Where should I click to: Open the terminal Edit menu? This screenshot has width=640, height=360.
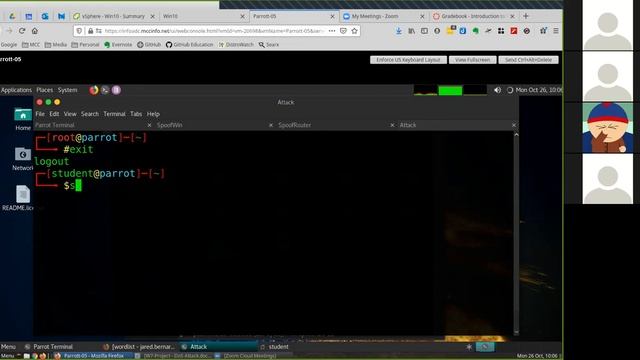[x=54, y=114]
